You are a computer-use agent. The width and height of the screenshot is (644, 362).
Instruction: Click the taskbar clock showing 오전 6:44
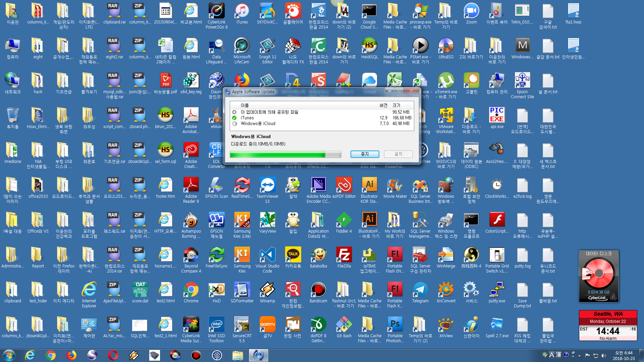624,355
